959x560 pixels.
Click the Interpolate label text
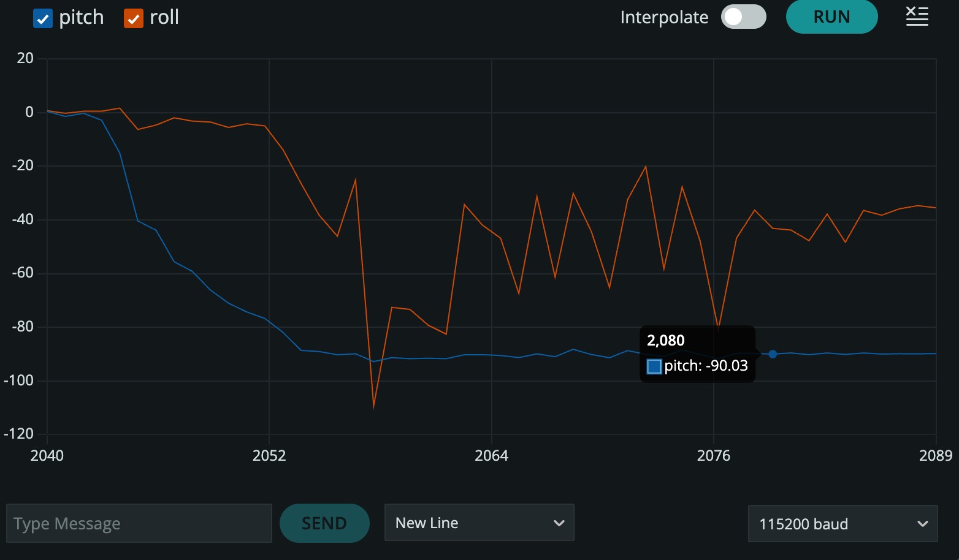click(x=664, y=18)
